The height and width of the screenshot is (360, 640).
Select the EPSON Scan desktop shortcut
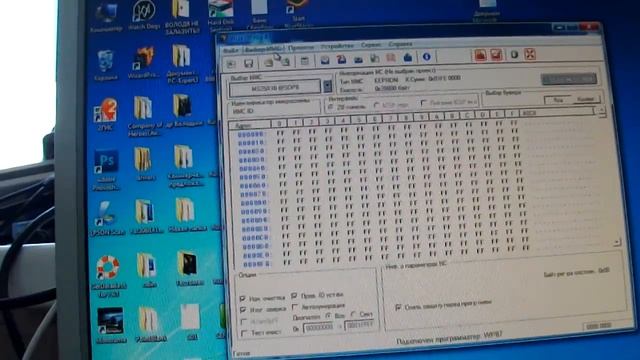tap(107, 218)
